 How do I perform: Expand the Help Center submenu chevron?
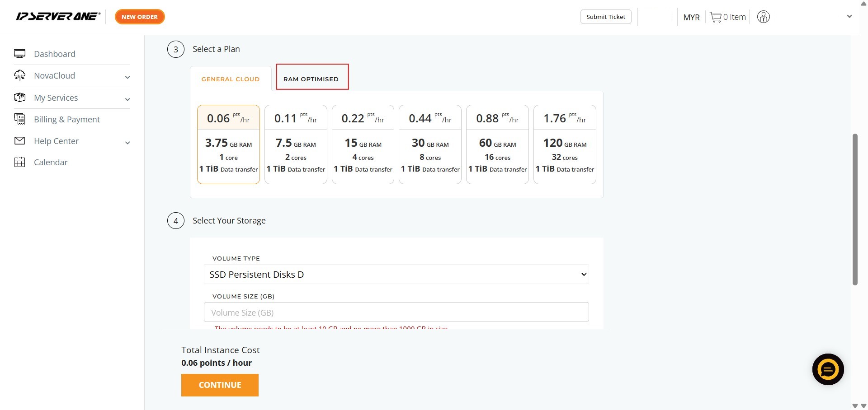(127, 143)
